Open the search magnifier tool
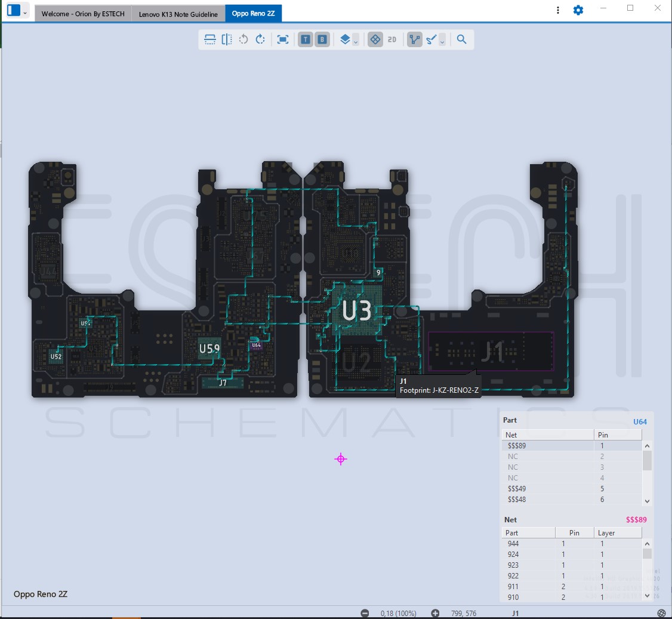 click(x=461, y=39)
